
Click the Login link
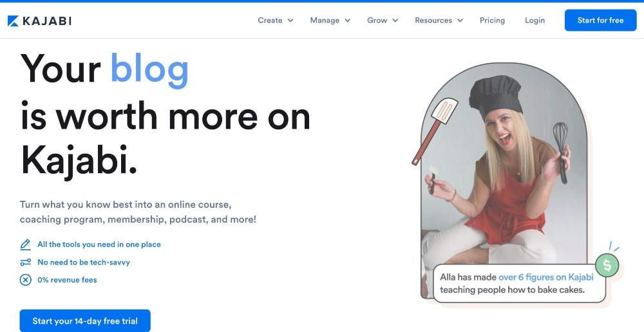(535, 20)
